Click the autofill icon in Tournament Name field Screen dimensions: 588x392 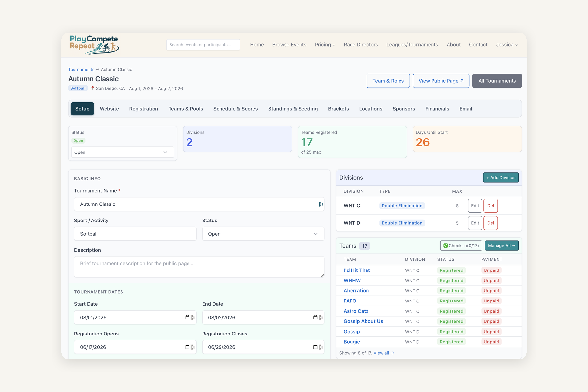point(321,204)
